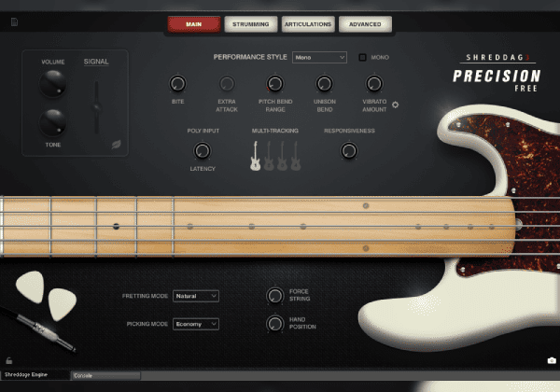Click the SHREDDAGE 3 PRECISION FREE logo

497,73
